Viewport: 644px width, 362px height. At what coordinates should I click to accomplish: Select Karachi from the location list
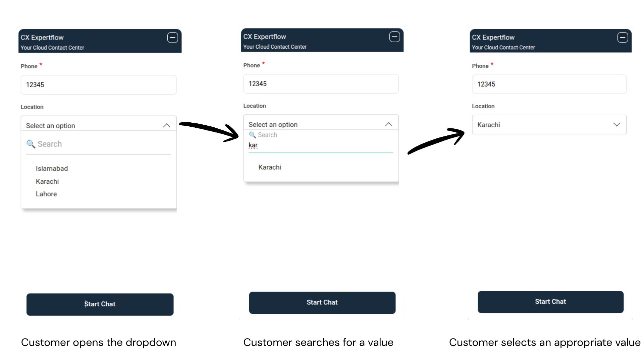point(47,181)
